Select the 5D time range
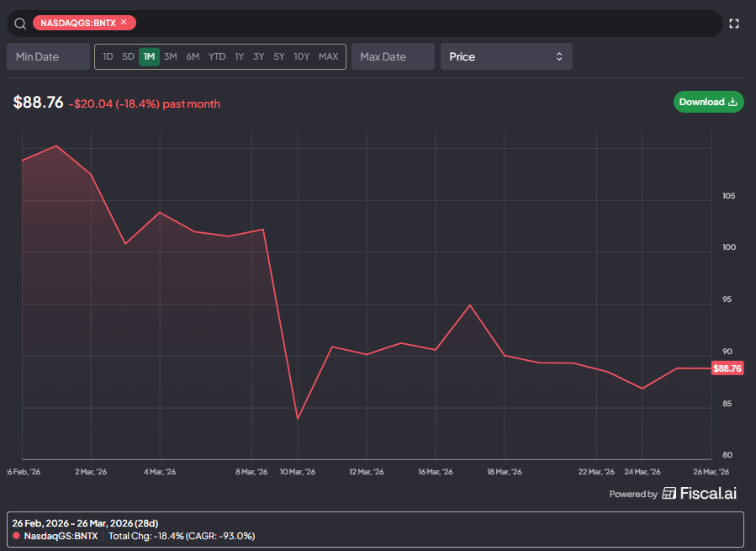Image resolution: width=756 pixels, height=551 pixels. coord(128,56)
